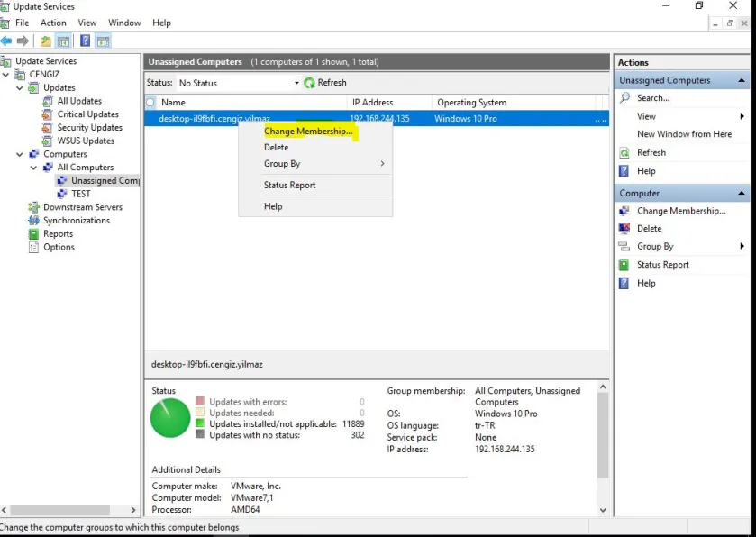Click the Back arrow in the toolbar
This screenshot has height=537, width=756.
[x=6, y=41]
